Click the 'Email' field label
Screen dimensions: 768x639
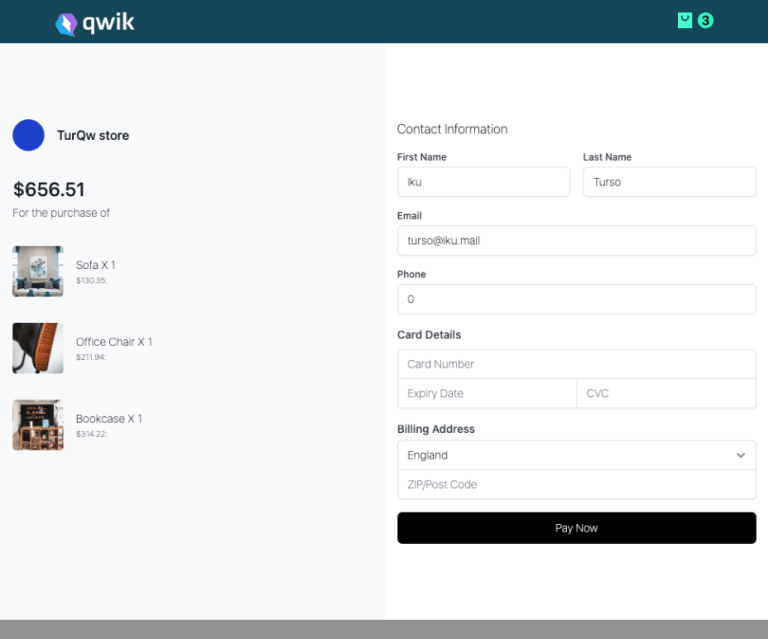[x=409, y=215]
